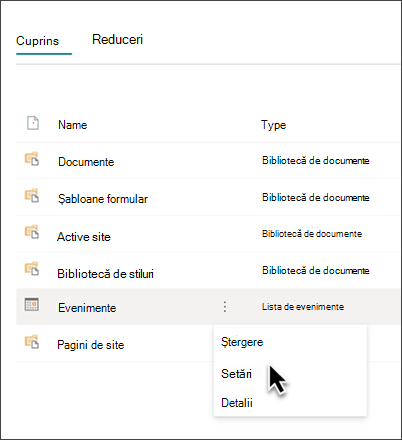Choose Ștergere from the context menu
The image size is (402, 440).
pyautogui.click(x=242, y=342)
